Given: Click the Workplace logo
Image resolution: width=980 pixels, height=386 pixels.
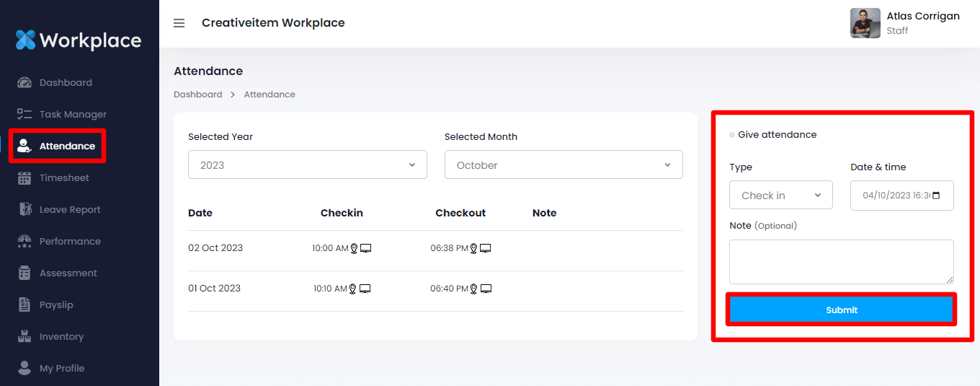Looking at the screenshot, I should point(79,40).
